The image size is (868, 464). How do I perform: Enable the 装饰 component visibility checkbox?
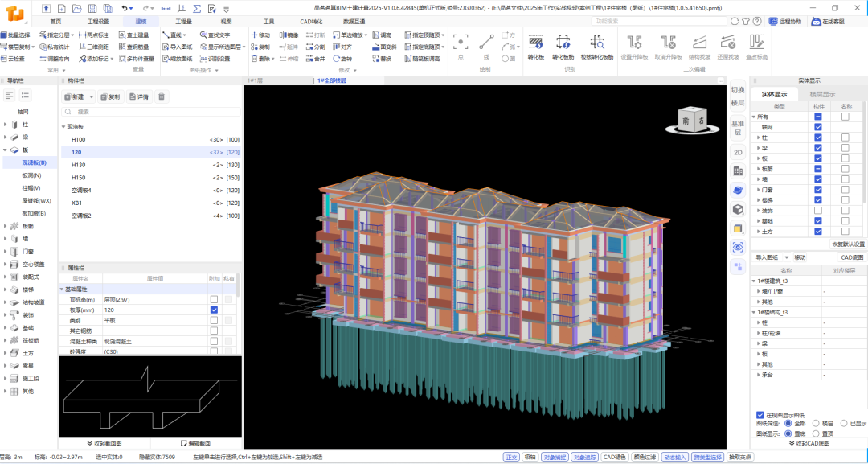(817, 211)
